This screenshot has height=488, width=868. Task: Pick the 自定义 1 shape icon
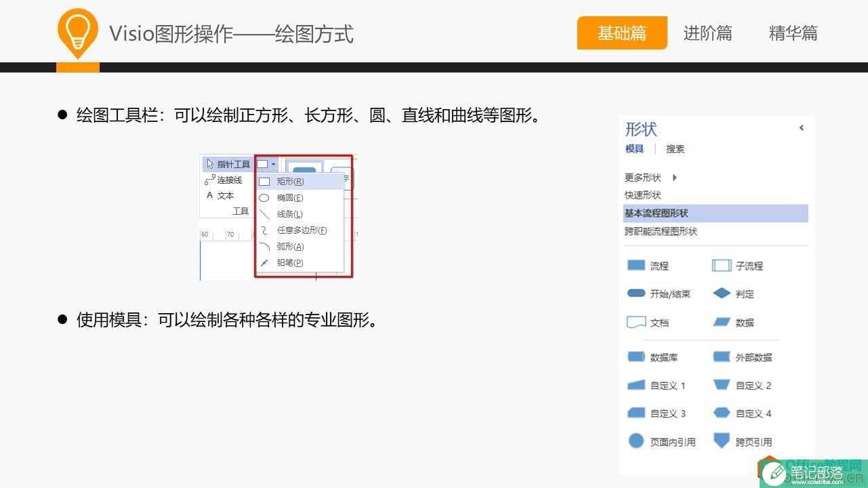636,385
